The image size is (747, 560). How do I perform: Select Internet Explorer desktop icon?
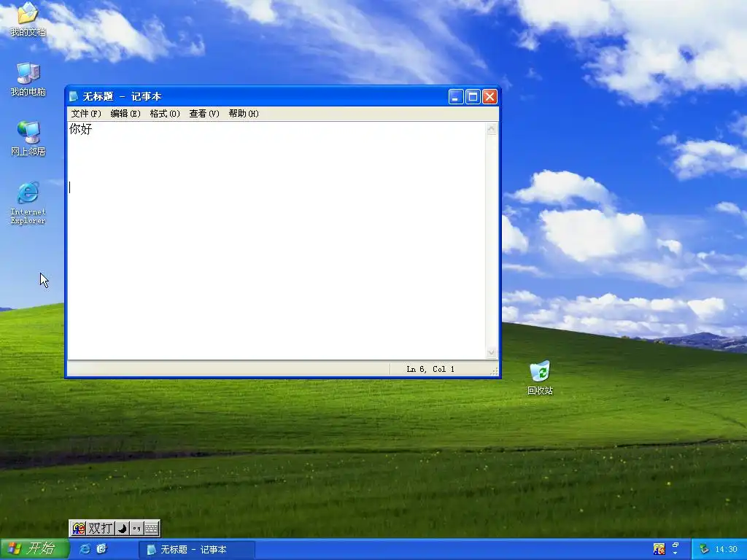coord(28,203)
